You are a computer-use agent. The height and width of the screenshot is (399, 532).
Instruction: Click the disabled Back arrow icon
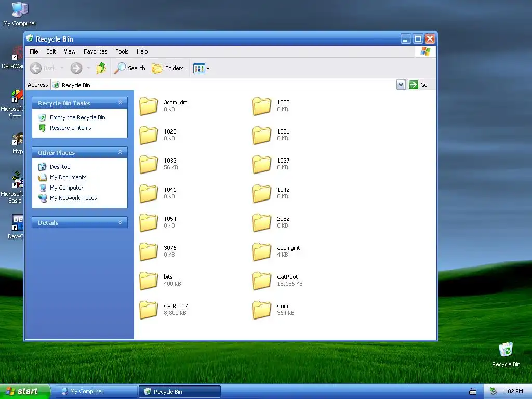(x=36, y=68)
